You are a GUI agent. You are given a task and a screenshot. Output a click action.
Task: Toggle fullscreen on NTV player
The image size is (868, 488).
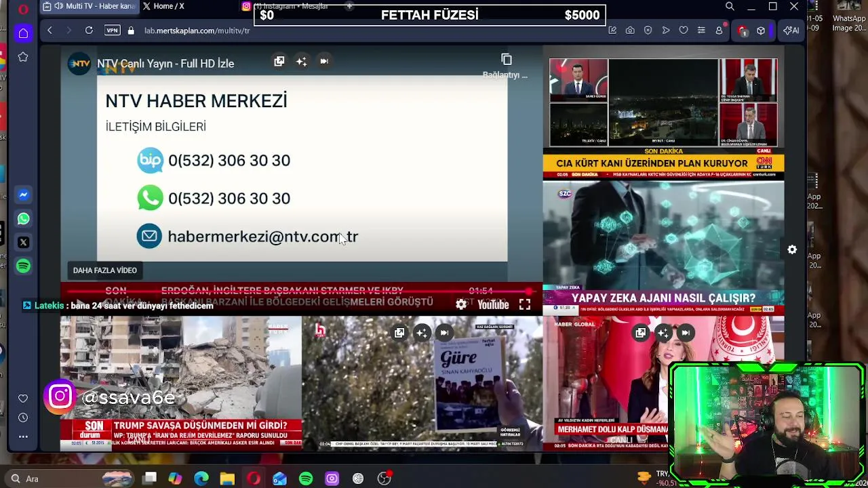(x=525, y=305)
